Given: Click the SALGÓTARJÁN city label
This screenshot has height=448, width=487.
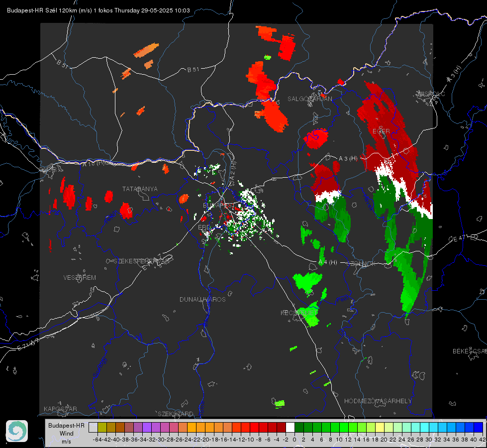Looking at the screenshot, I should [x=309, y=99].
